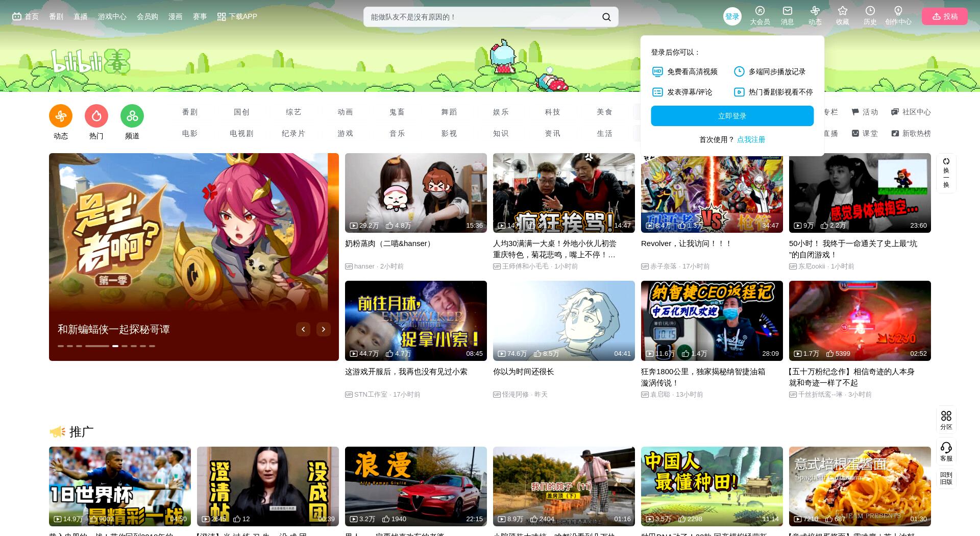Open the 意式培根蛋酱面 thumbnail
The width and height of the screenshot is (980, 536).
(860, 486)
